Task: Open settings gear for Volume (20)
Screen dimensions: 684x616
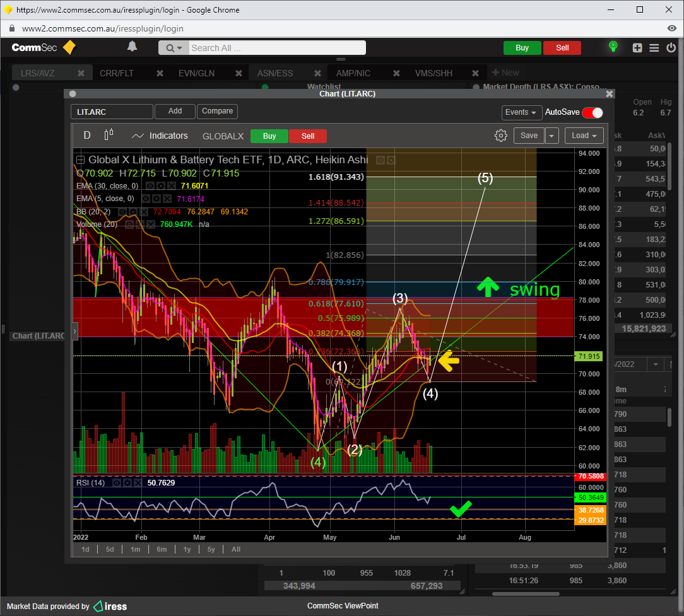Action: 140,224
